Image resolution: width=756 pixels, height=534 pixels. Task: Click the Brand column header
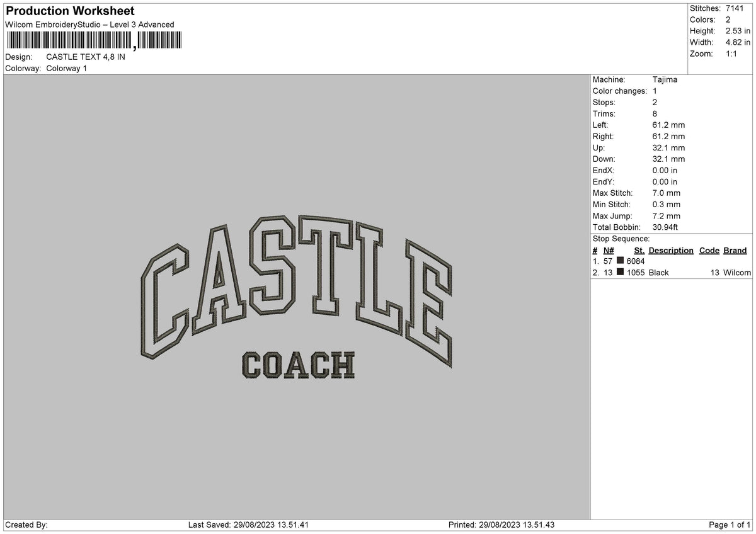pyautogui.click(x=735, y=250)
